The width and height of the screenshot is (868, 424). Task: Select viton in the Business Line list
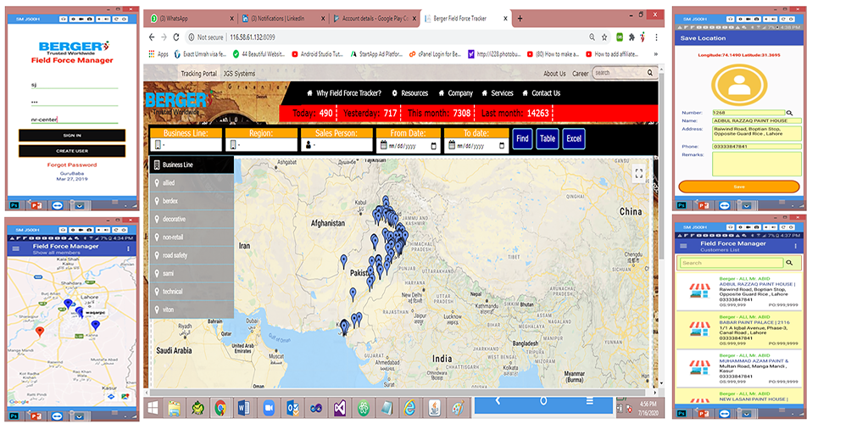coord(192,310)
